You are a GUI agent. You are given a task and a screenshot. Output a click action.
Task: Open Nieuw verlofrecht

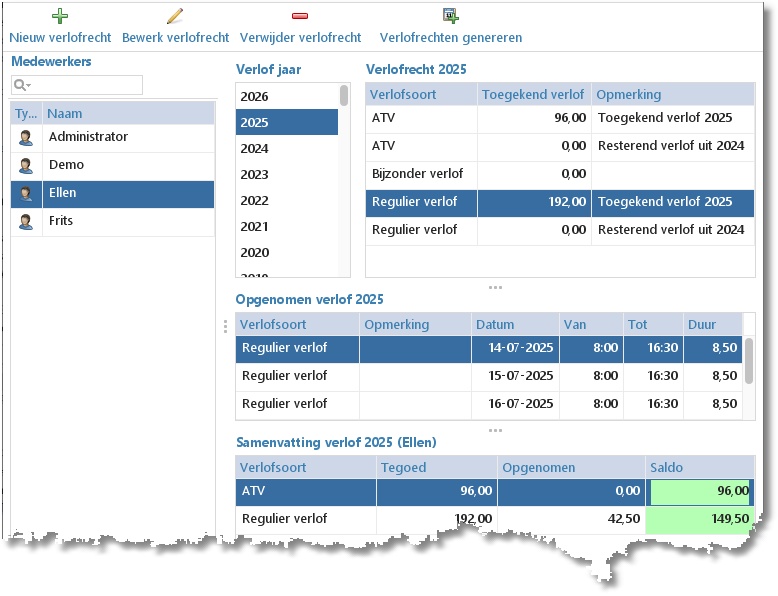click(x=60, y=37)
